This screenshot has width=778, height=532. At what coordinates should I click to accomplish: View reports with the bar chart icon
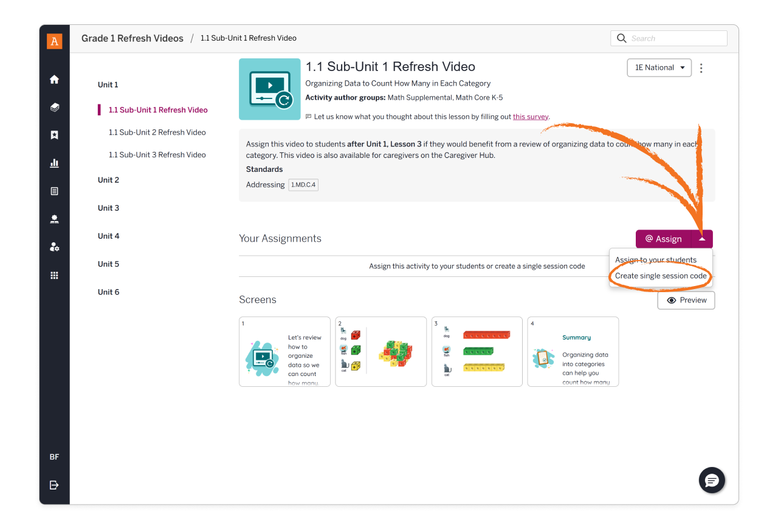[53, 163]
